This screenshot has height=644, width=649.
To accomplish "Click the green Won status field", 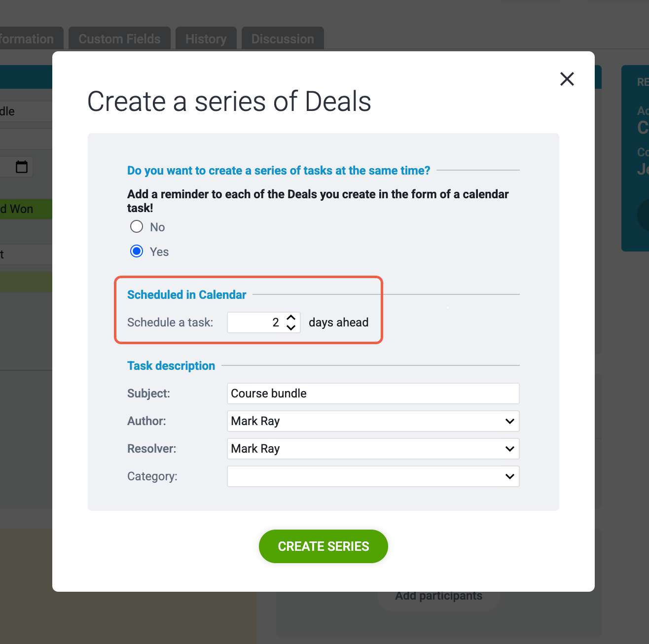I will (x=26, y=209).
